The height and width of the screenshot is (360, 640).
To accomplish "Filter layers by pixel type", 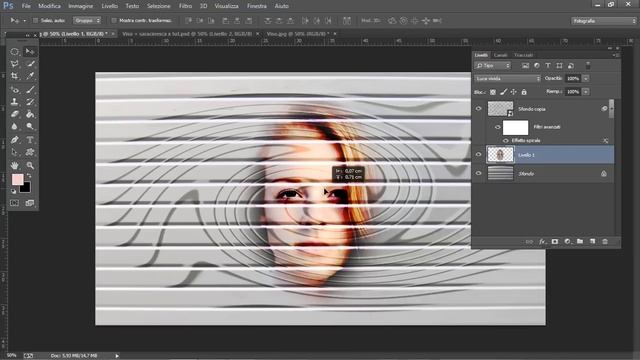I will (x=525, y=66).
